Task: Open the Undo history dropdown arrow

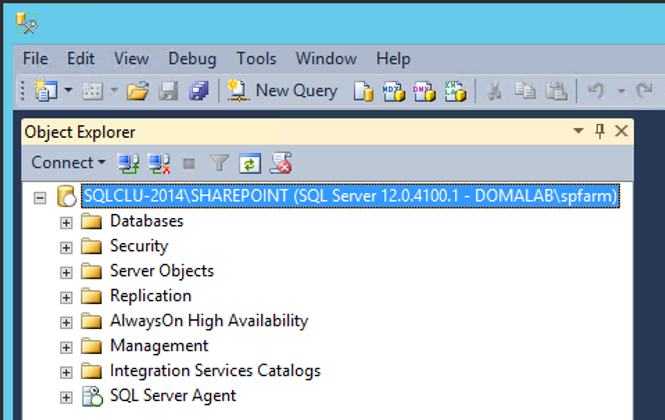Action: click(621, 90)
